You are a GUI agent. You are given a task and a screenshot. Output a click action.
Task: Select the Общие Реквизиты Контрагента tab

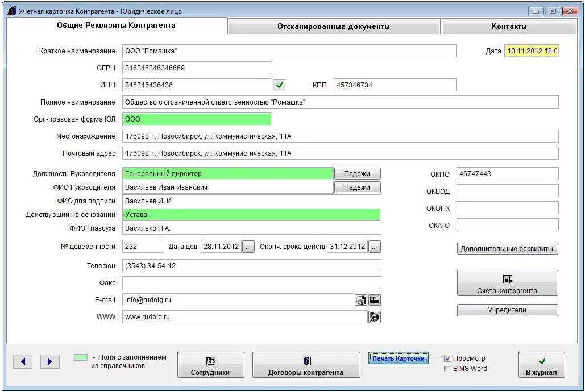click(117, 26)
